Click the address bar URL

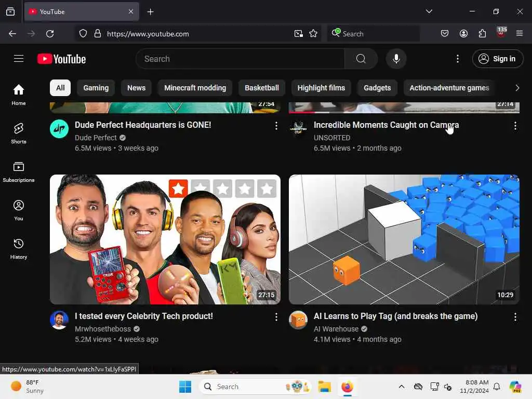click(x=148, y=34)
